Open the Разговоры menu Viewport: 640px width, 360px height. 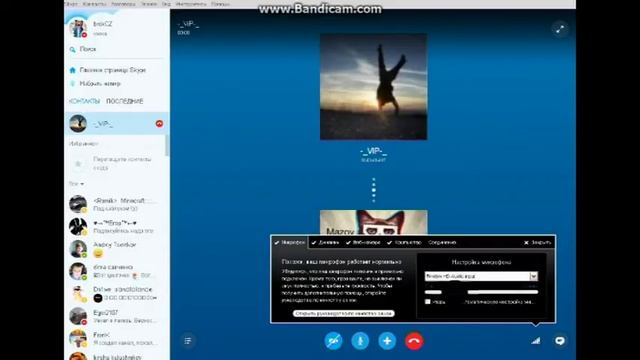tap(123, 4)
